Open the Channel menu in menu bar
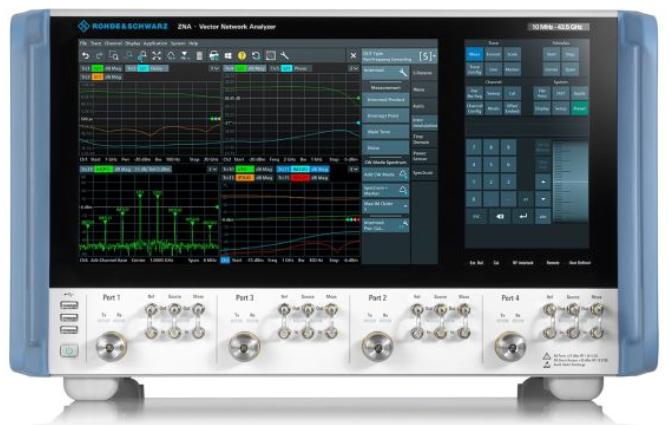Viewport: 669px width, 425px height. [114, 44]
